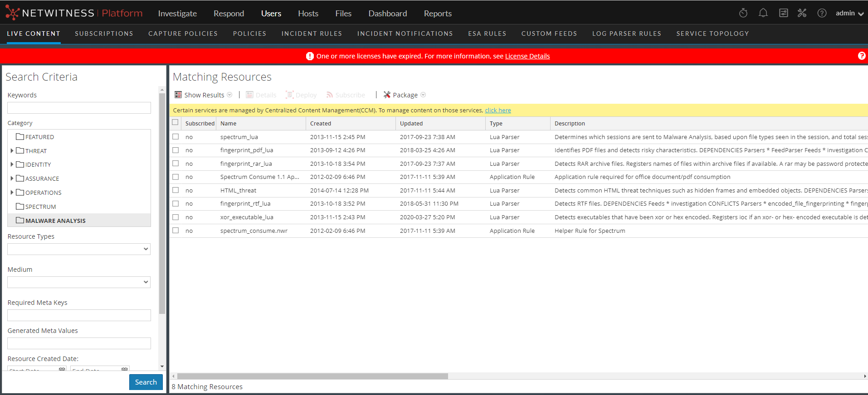Click the Show Results grid icon
868x395 pixels.
(x=178, y=95)
